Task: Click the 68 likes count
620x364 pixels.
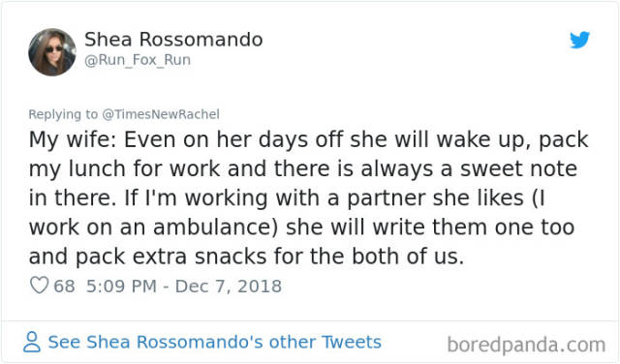Action: click(x=65, y=286)
